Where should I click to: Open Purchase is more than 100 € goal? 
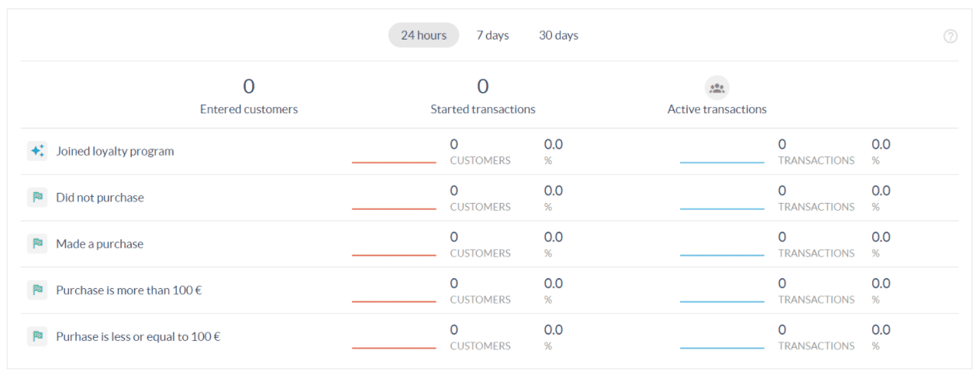coord(129,291)
